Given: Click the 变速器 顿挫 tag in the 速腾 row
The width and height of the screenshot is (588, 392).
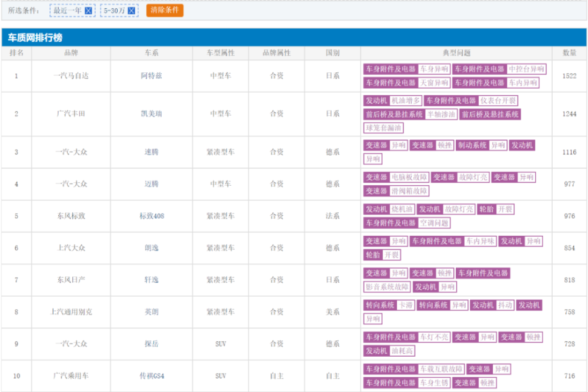Looking at the screenshot, I should click(x=432, y=145).
